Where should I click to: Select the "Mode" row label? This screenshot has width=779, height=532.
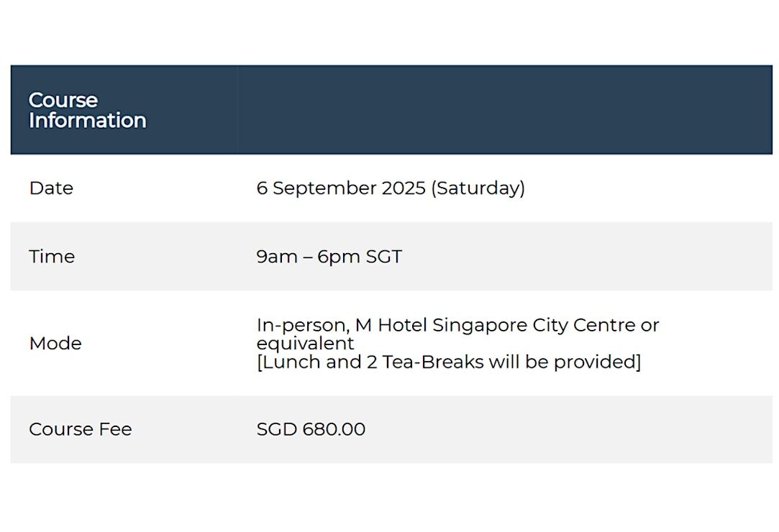55,343
